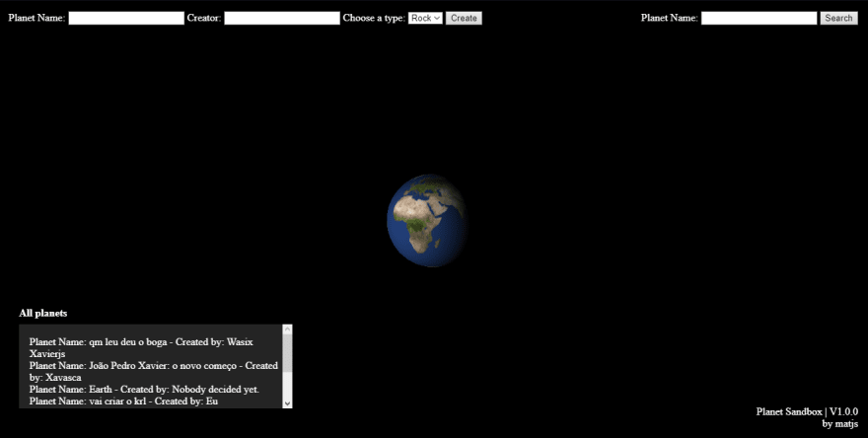
Task: Click the 'by matjs' credit text
Action: [840, 423]
